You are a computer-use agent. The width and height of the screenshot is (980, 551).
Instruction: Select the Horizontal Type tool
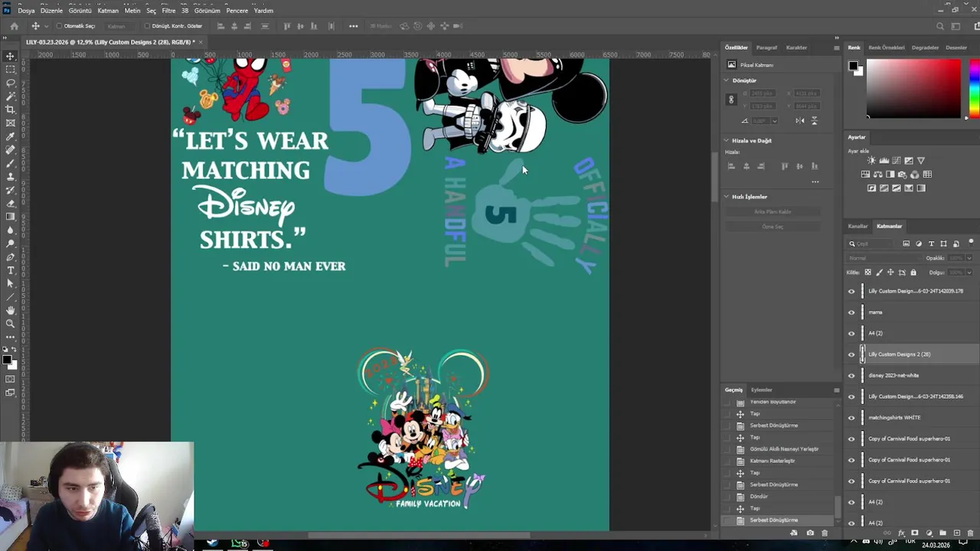tap(10, 270)
